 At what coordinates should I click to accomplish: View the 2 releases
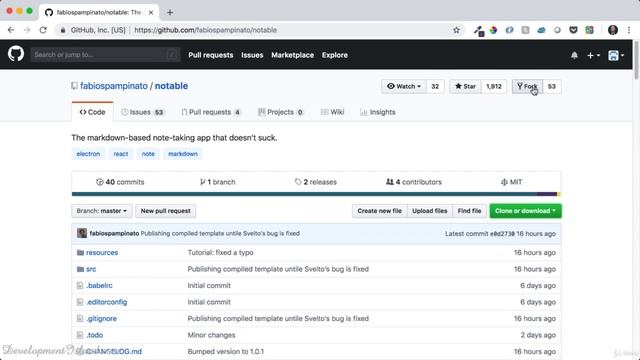click(316, 182)
